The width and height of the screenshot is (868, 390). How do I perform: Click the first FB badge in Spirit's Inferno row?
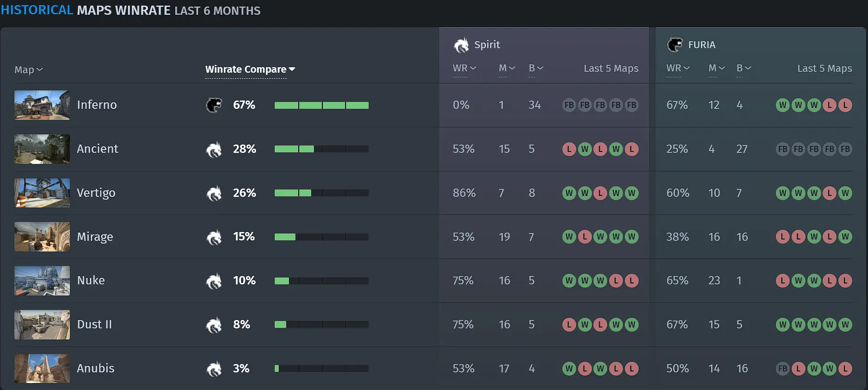569,105
